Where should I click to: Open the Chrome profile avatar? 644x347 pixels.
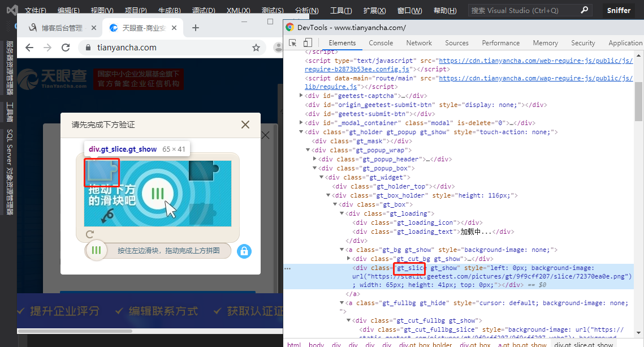pos(279,48)
